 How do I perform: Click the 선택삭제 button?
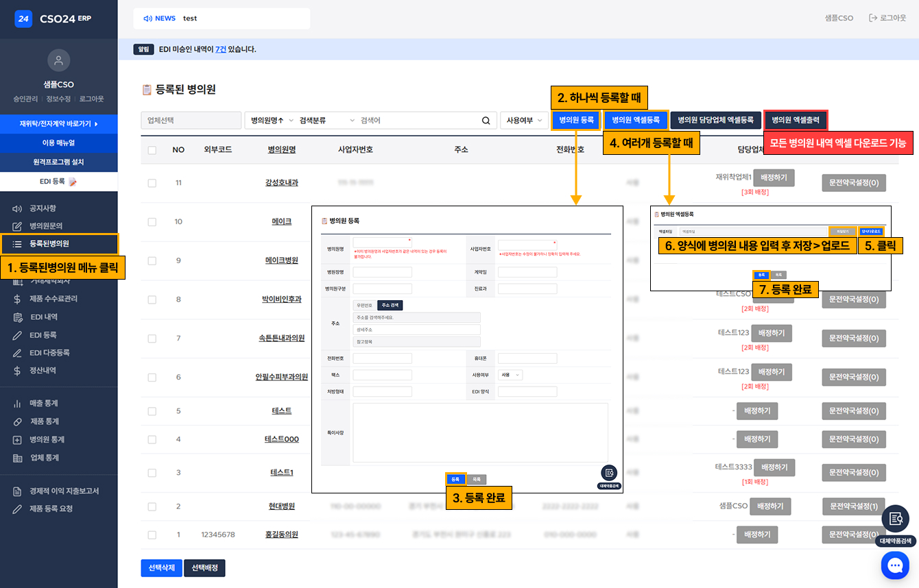(160, 568)
